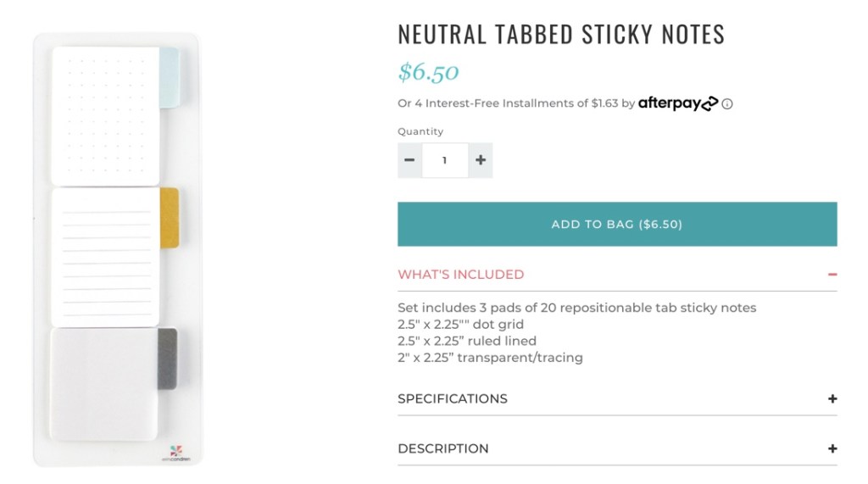Increase quantity with plus button

(481, 160)
